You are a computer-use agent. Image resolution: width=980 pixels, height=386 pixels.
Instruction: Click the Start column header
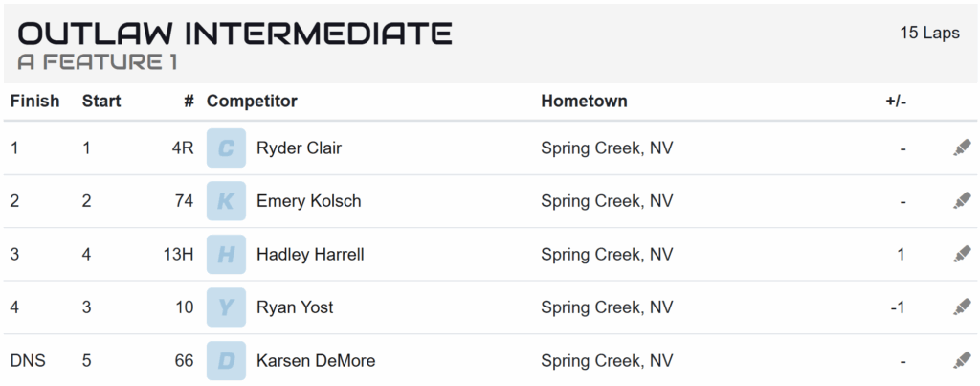coord(101,101)
